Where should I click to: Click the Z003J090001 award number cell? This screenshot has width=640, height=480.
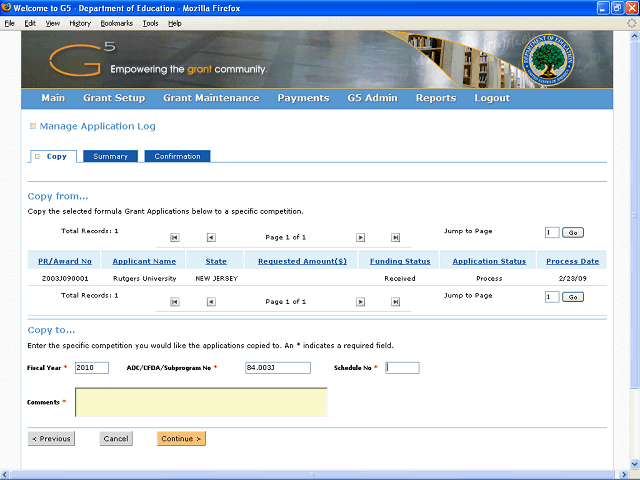[x=65, y=279]
